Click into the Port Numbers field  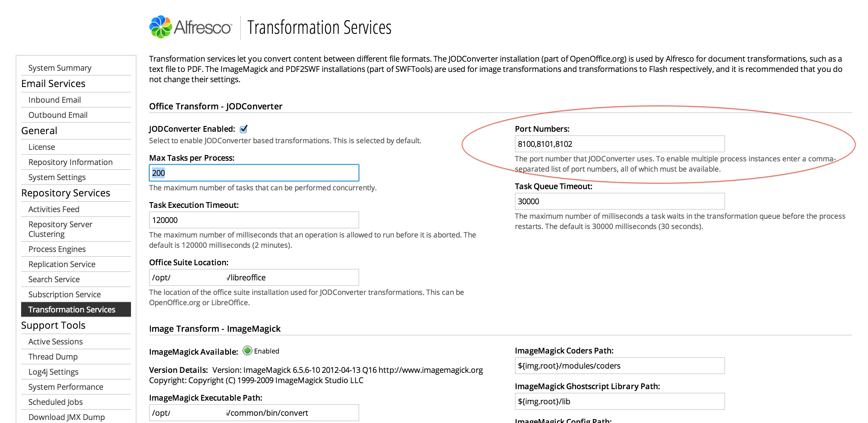(x=620, y=144)
